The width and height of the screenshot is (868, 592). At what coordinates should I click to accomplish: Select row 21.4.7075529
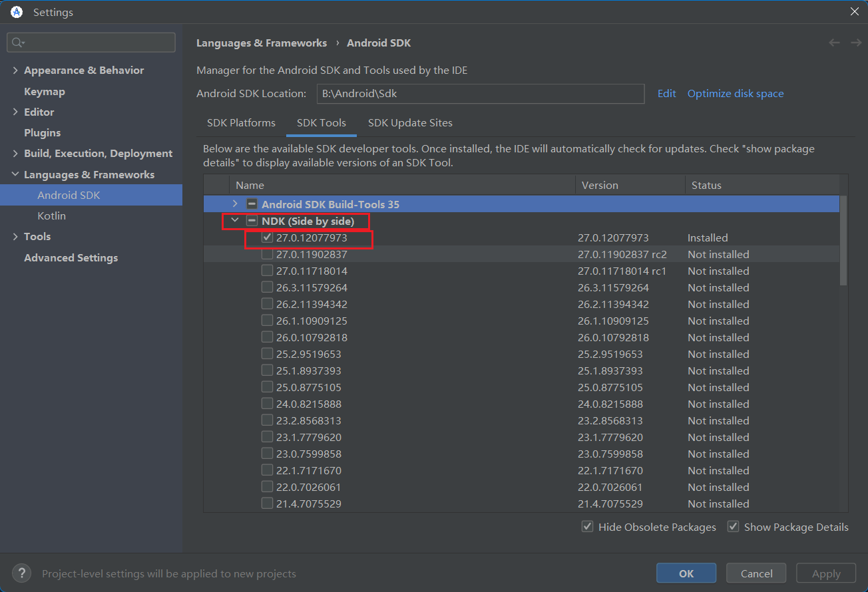522,504
